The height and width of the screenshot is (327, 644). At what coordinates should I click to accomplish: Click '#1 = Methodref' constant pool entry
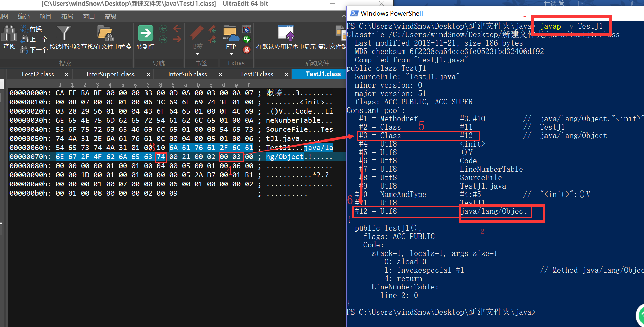point(388,119)
